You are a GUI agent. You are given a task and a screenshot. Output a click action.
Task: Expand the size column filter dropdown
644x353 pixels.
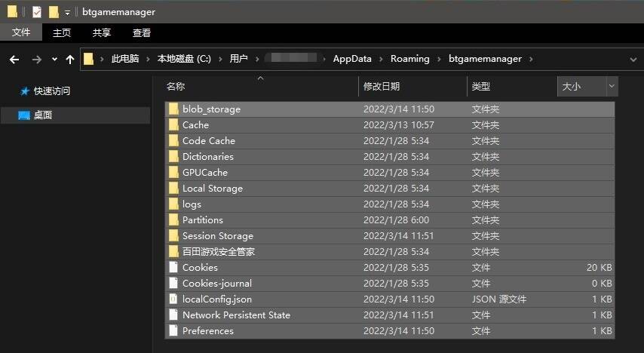tap(611, 86)
